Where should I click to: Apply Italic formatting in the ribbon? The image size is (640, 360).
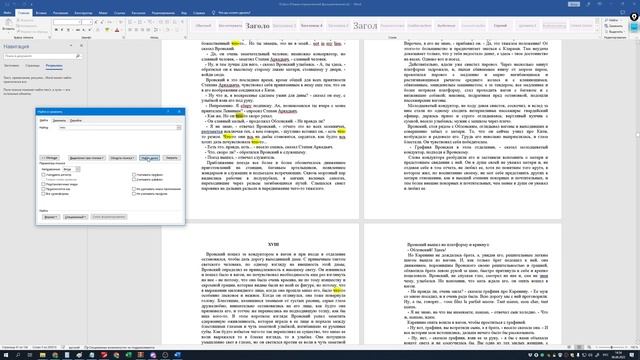pos(62,30)
